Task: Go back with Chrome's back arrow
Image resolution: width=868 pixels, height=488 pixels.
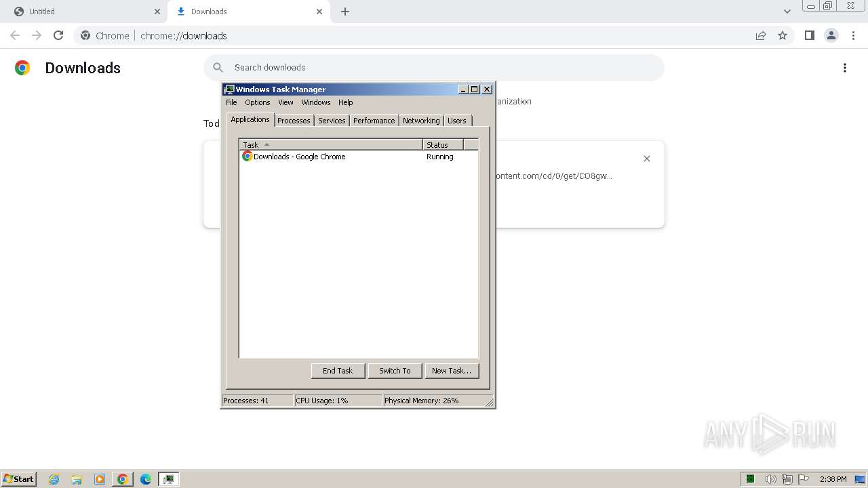Action: click(x=15, y=35)
